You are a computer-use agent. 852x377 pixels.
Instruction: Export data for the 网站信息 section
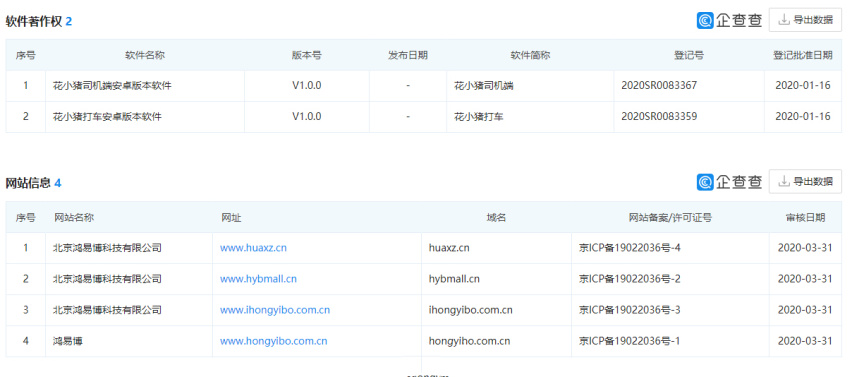point(805,181)
